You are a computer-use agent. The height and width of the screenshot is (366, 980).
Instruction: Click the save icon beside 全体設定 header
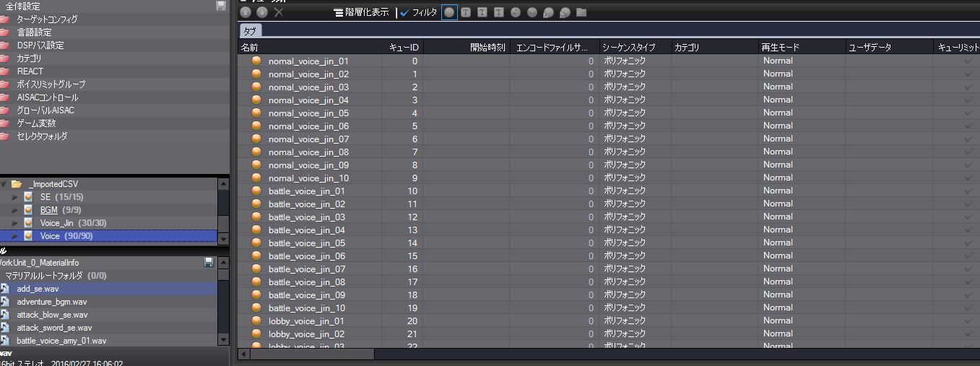[221, 6]
